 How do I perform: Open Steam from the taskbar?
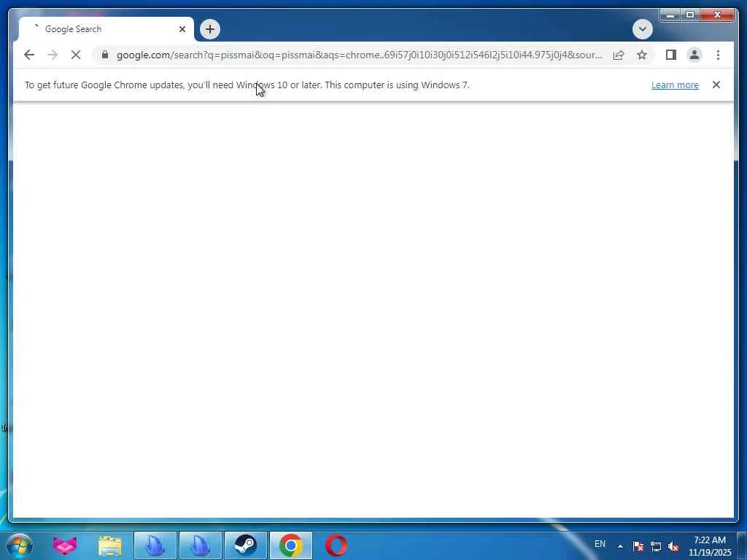246,545
